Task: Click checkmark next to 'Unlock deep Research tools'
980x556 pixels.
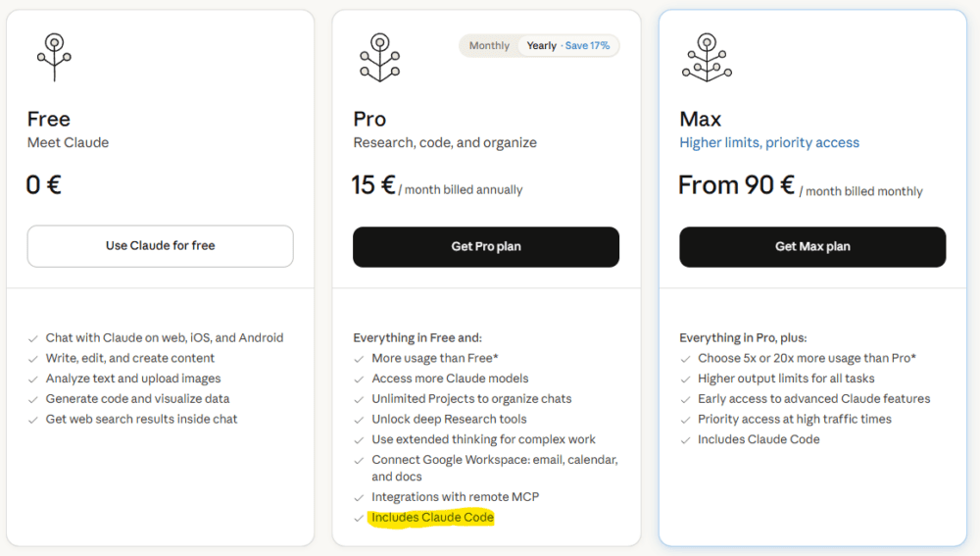Action: (x=359, y=420)
